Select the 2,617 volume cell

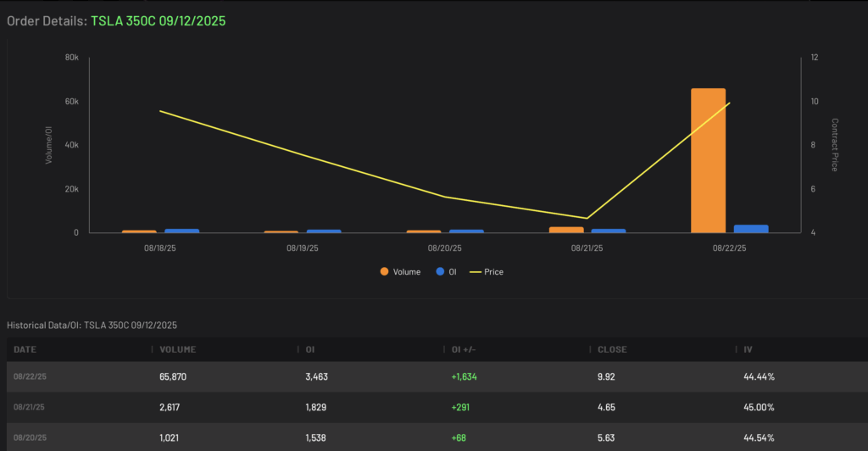pyautogui.click(x=170, y=407)
